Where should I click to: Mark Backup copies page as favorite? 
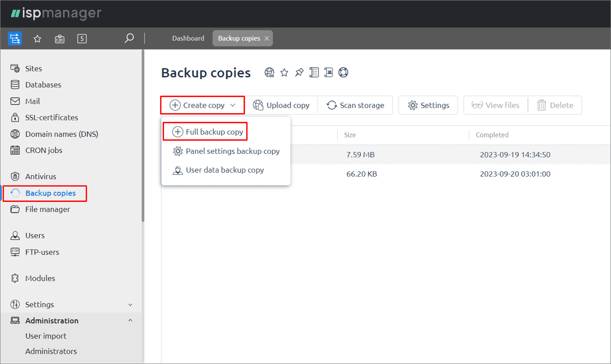pyautogui.click(x=284, y=72)
